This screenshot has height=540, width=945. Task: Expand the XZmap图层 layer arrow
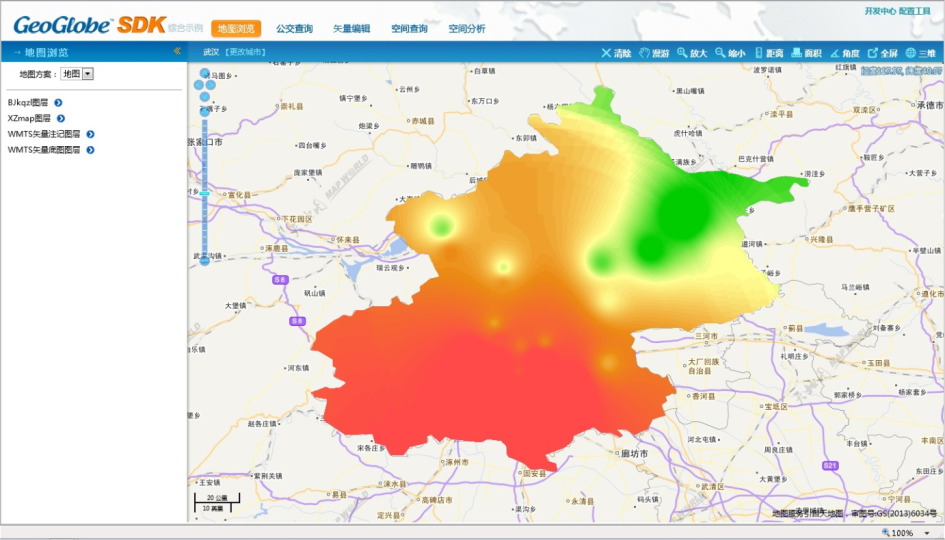click(x=60, y=118)
